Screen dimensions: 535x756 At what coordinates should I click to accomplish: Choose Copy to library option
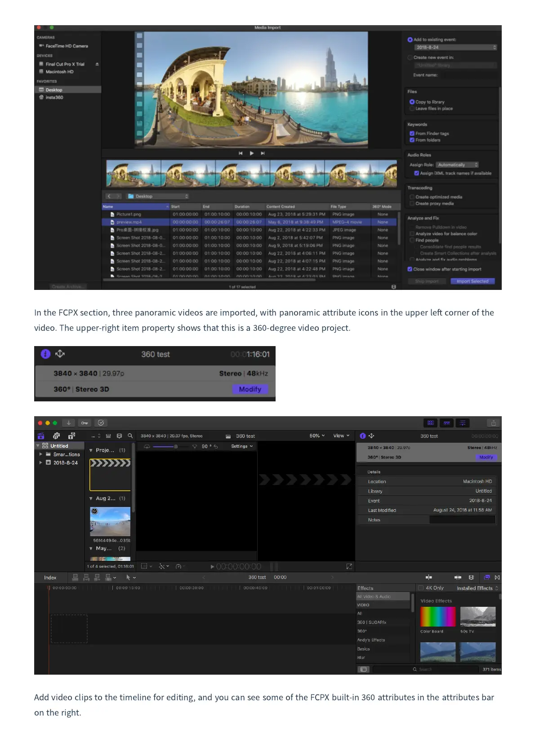click(x=412, y=102)
